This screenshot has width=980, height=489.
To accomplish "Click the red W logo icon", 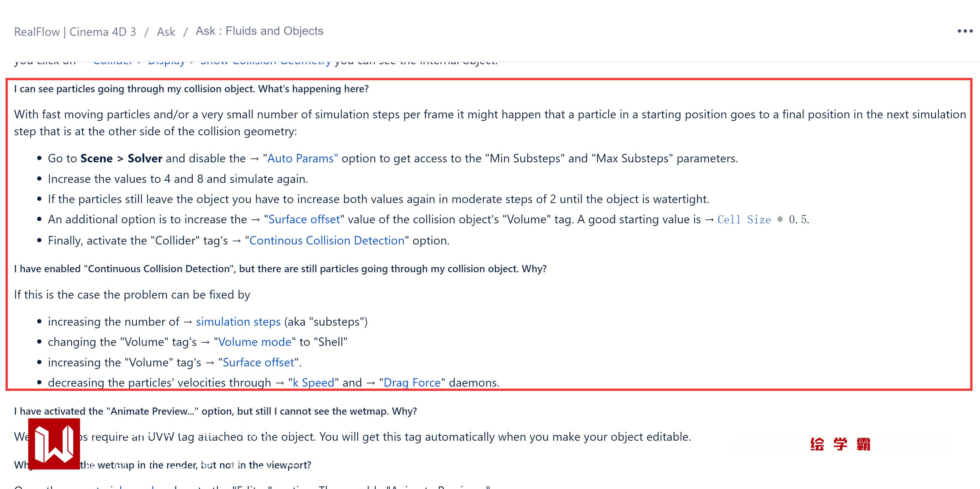I will pyautogui.click(x=54, y=443).
